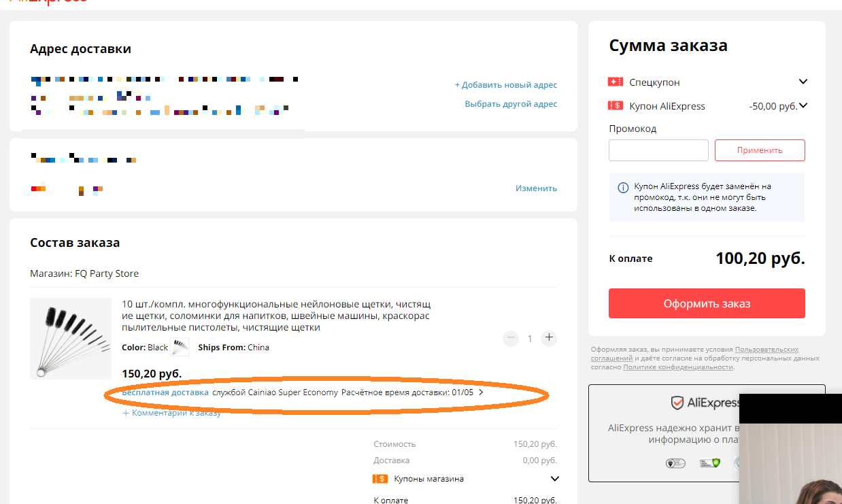Click the Стоимость row label
The image size is (842, 504).
(x=394, y=444)
